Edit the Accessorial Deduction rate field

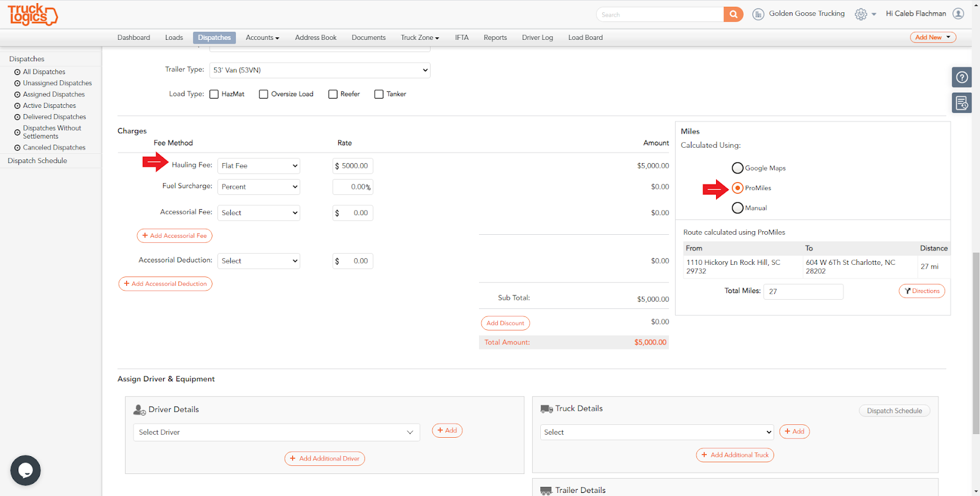tap(353, 261)
